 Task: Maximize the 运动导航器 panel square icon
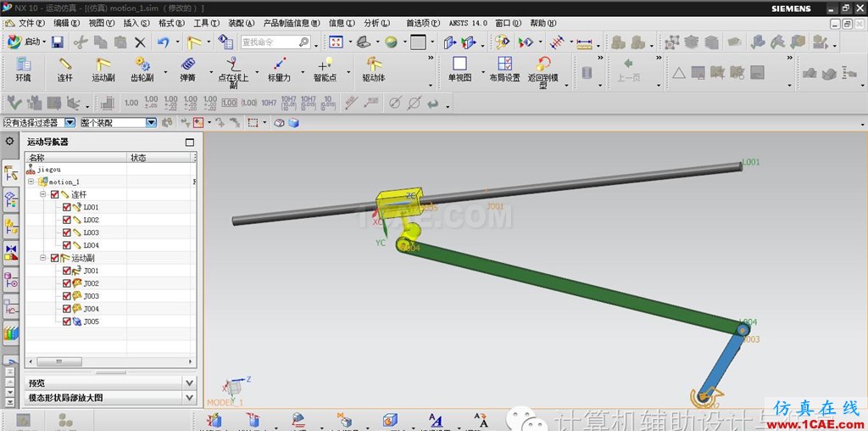tap(190, 143)
